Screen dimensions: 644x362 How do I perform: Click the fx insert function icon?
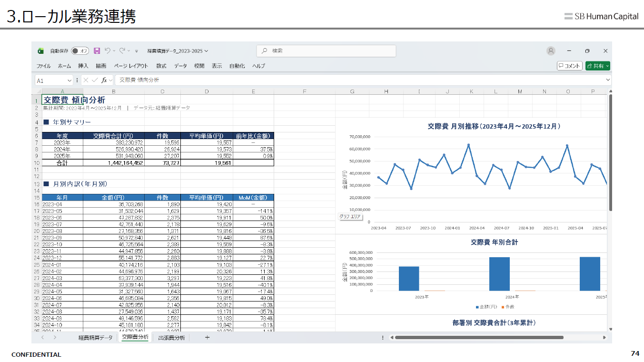pyautogui.click(x=104, y=80)
